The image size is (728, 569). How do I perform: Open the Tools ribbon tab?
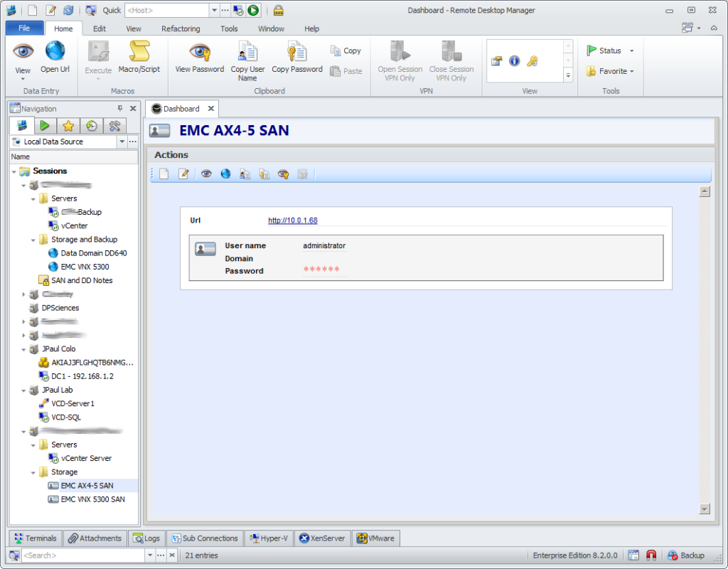(229, 28)
